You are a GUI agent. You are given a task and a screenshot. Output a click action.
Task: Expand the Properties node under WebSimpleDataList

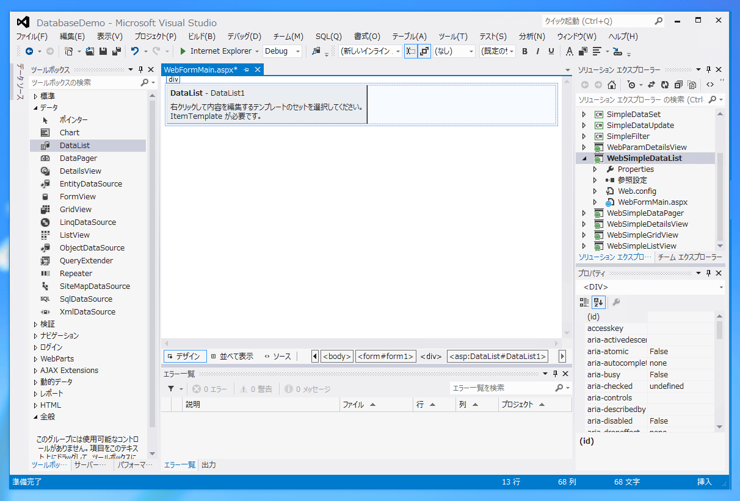[x=595, y=169]
